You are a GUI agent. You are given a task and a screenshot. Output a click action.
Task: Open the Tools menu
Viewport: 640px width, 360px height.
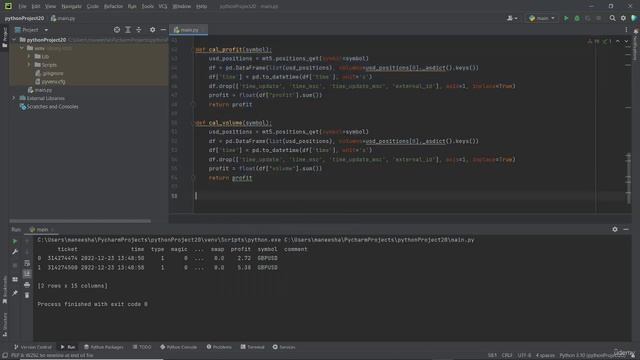pos(147,6)
